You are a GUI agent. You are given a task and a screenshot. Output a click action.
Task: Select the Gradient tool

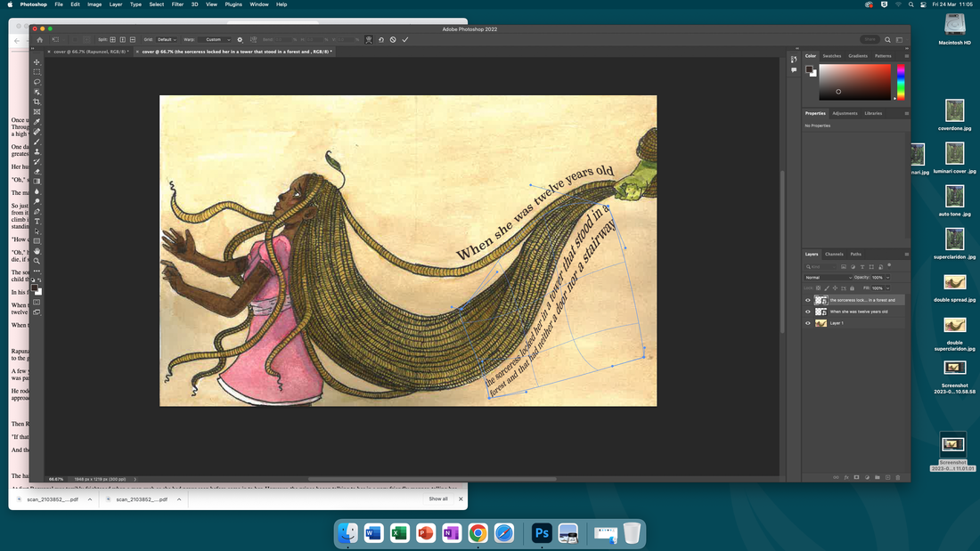[x=37, y=182]
